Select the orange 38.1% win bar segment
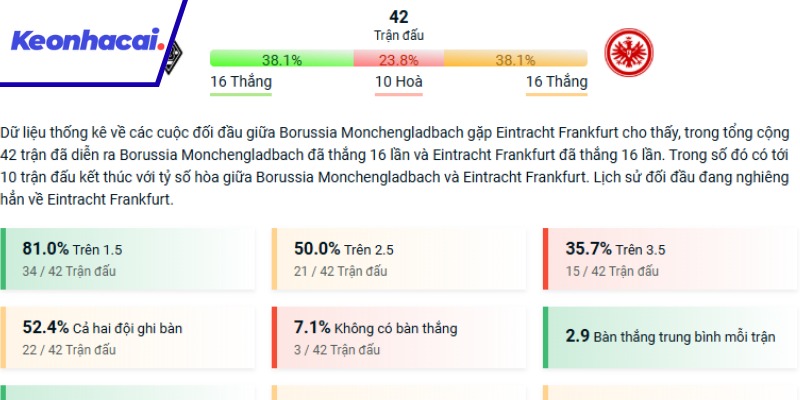The height and width of the screenshot is (400, 800). coord(515,59)
